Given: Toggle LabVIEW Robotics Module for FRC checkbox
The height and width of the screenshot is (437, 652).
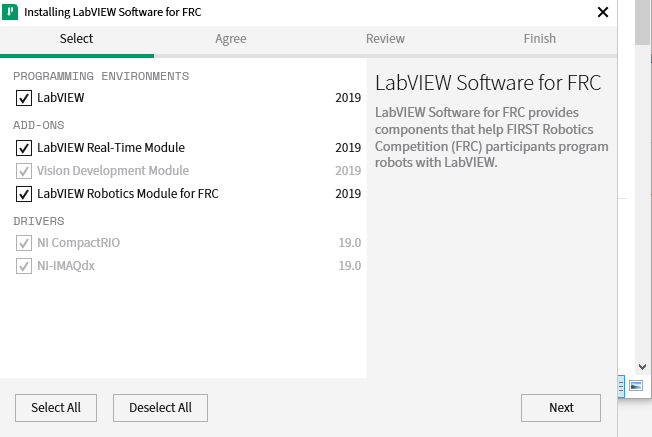Looking at the screenshot, I should (24, 194).
